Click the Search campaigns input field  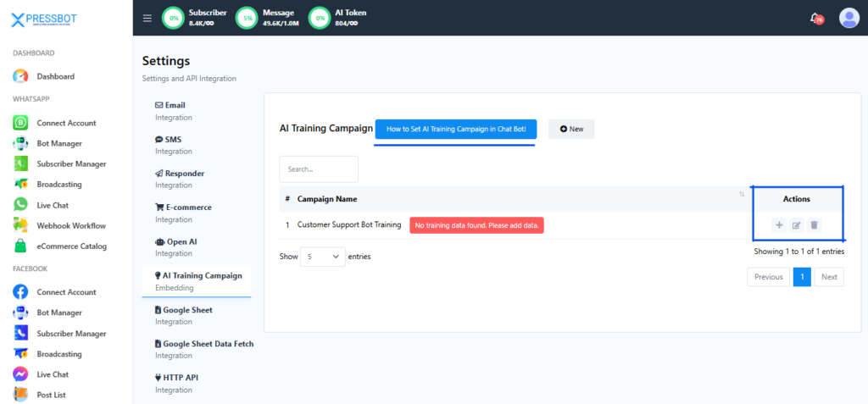(319, 169)
